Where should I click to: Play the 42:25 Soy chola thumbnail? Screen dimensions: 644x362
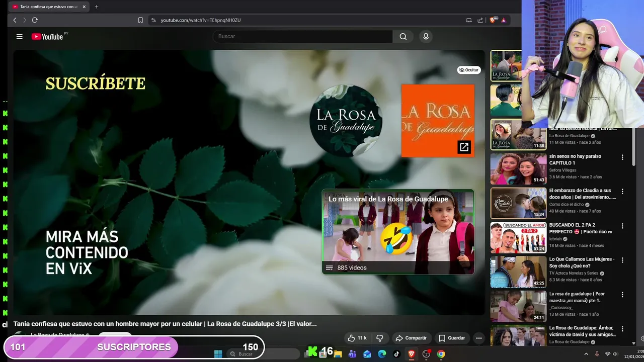[518, 271]
